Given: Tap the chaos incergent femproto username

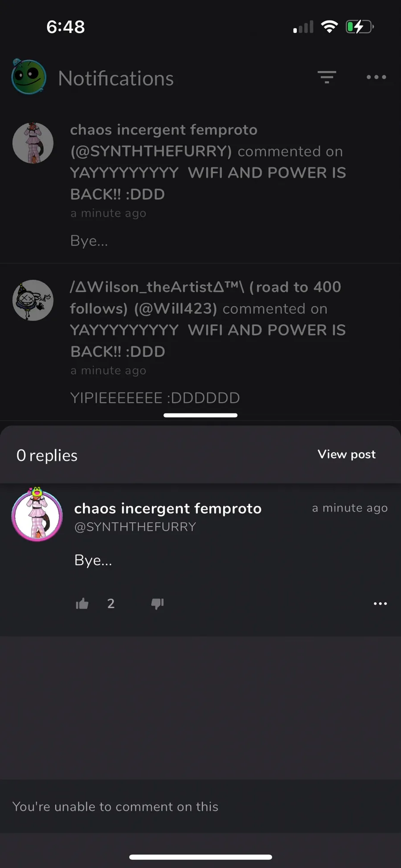Looking at the screenshot, I should pyautogui.click(x=168, y=508).
